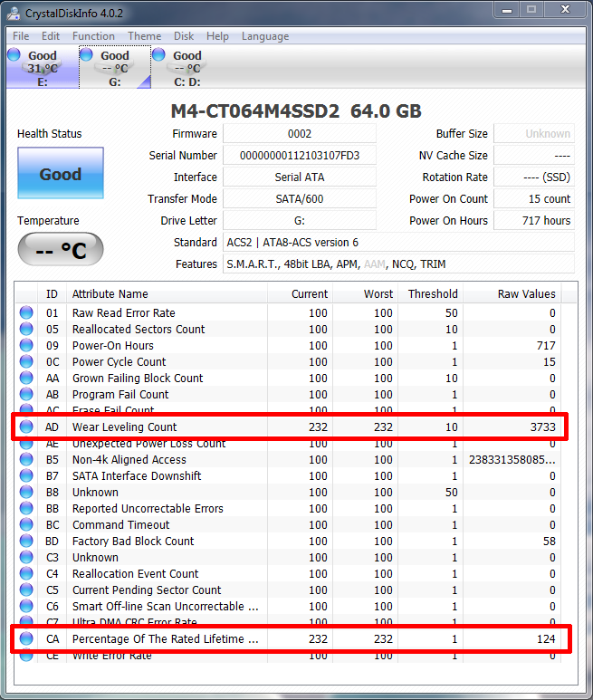Click status orb for Reallocated Sectors Count
The height and width of the screenshot is (700, 593).
point(26,329)
